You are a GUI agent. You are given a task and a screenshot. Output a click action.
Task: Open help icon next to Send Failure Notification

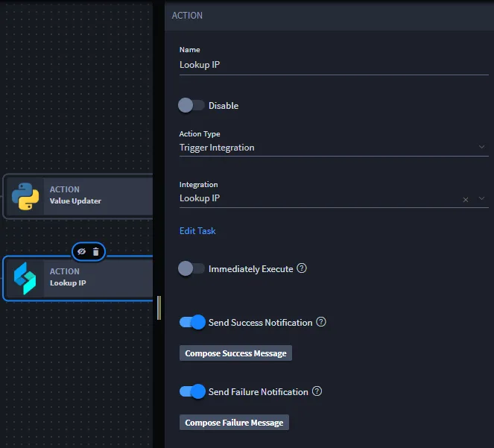[317, 391]
